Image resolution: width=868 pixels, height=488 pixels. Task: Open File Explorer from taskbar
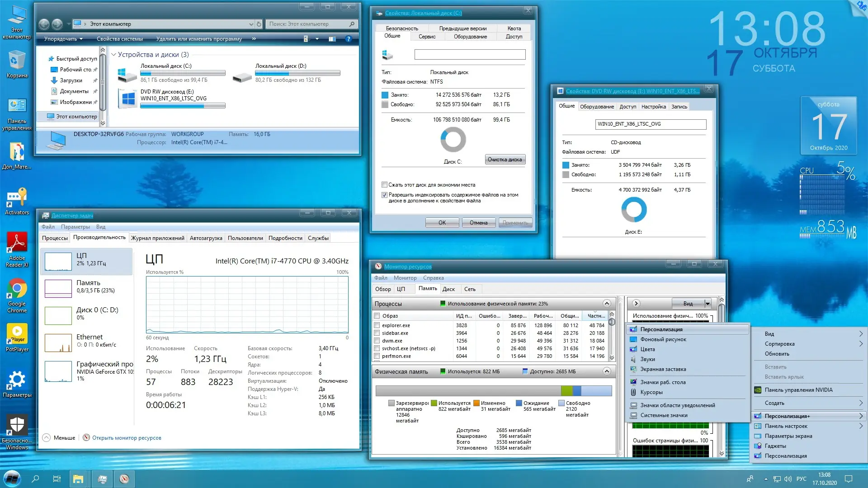78,479
